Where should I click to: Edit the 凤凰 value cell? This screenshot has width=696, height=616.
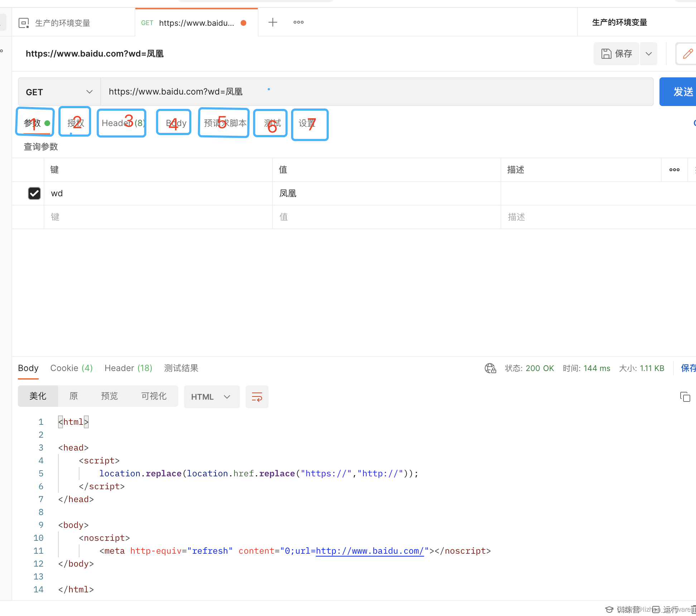(x=387, y=193)
